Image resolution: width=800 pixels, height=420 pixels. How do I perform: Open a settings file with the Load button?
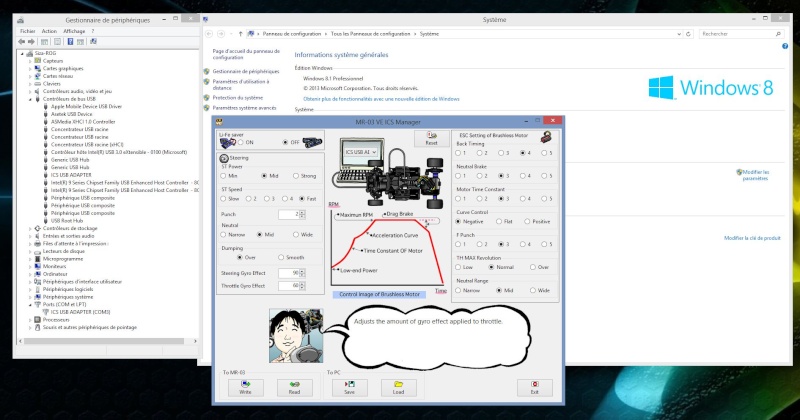(398, 388)
